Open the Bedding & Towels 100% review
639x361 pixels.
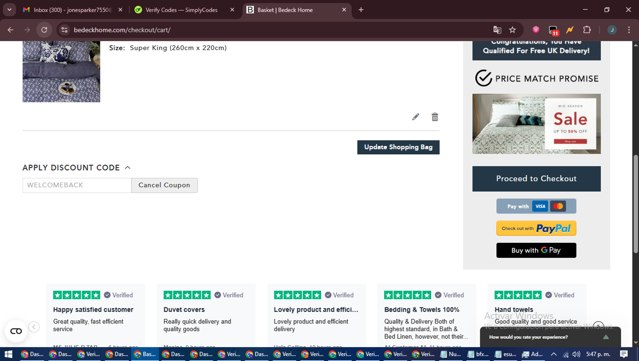(427, 316)
